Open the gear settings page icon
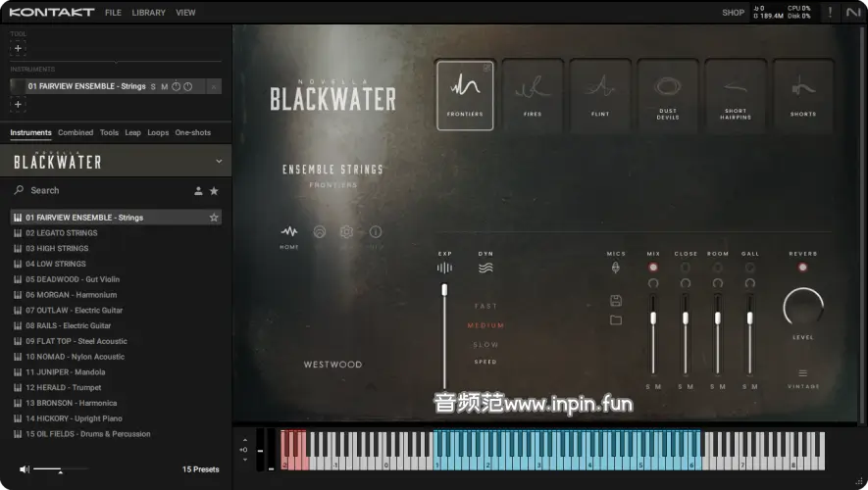Image resolution: width=868 pixels, height=490 pixels. click(346, 231)
